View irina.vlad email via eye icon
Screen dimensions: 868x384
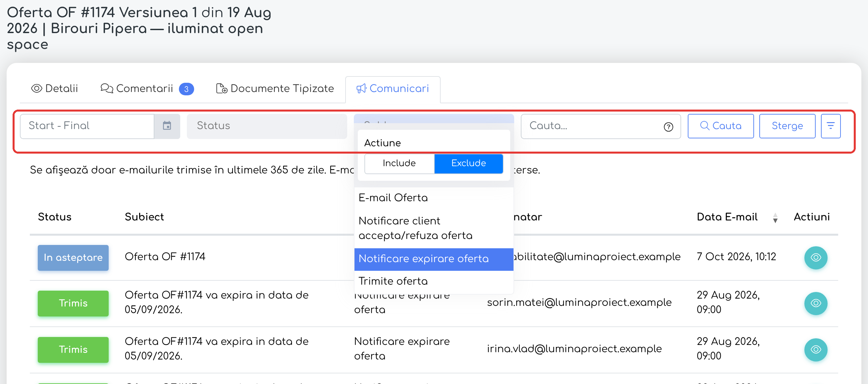[816, 350]
